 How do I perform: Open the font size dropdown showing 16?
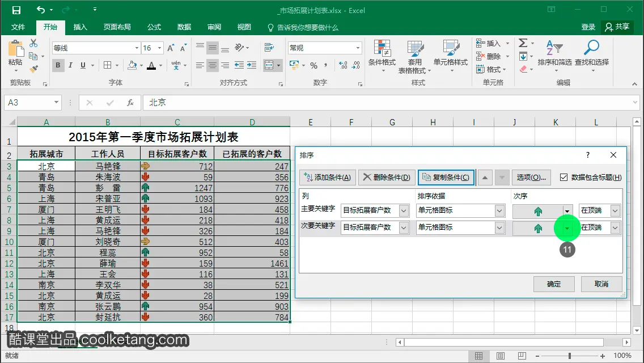click(160, 48)
